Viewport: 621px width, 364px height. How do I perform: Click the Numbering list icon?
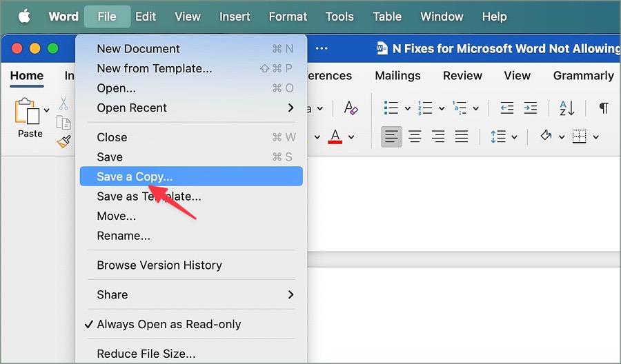[425, 108]
